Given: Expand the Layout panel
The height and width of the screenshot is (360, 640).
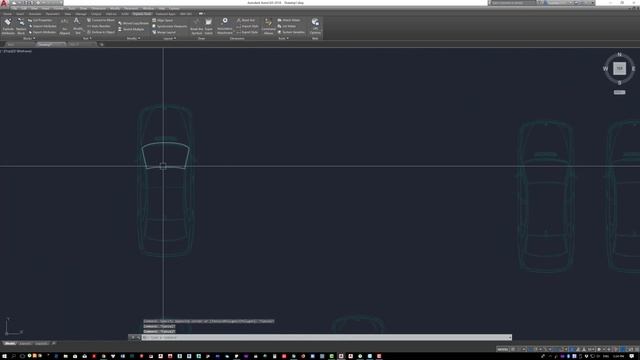Looking at the screenshot, I should (x=170, y=38).
